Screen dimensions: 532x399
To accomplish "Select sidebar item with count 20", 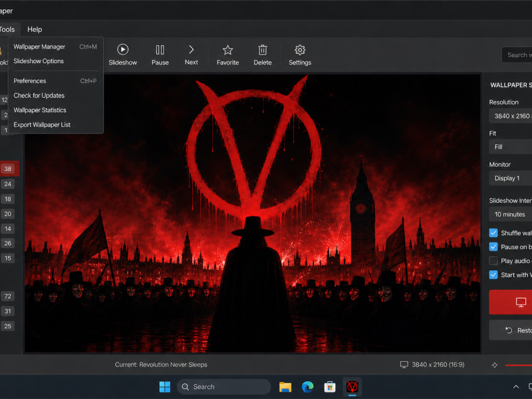I will (x=8, y=213).
